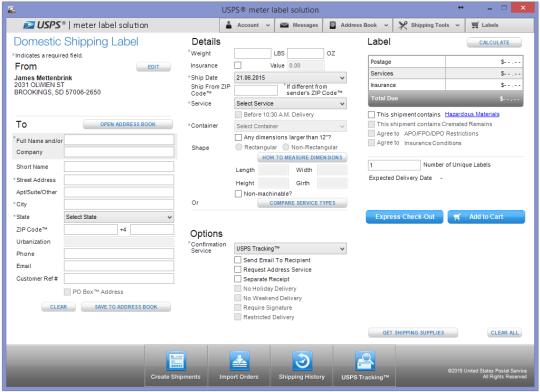Select the Rectangular shape radio button
The height and width of the screenshot is (392, 540).
pyautogui.click(x=239, y=147)
